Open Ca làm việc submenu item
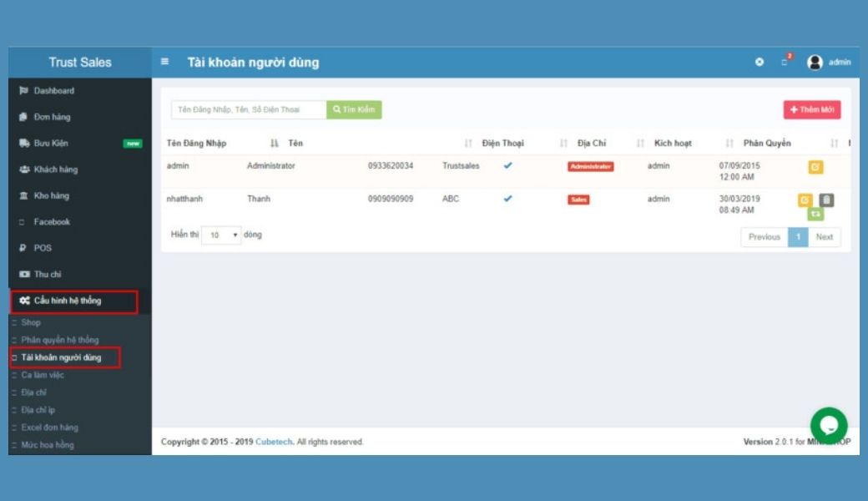Image resolution: width=868 pixels, height=501 pixels. 43,376
